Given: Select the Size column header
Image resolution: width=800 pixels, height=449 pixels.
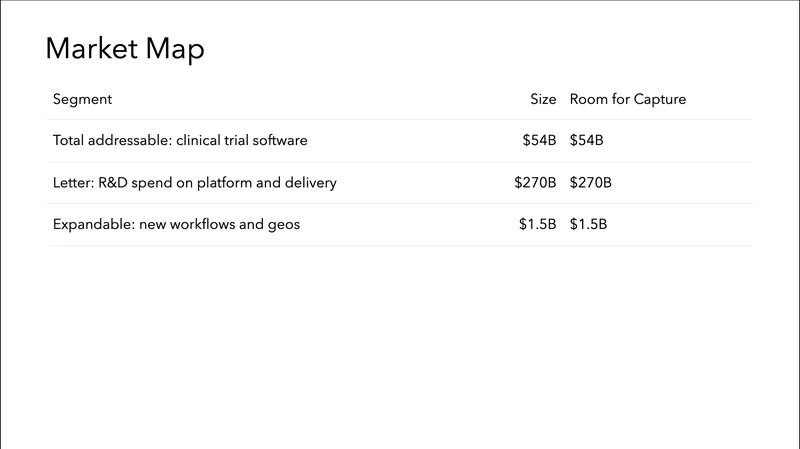Looking at the screenshot, I should (543, 99).
